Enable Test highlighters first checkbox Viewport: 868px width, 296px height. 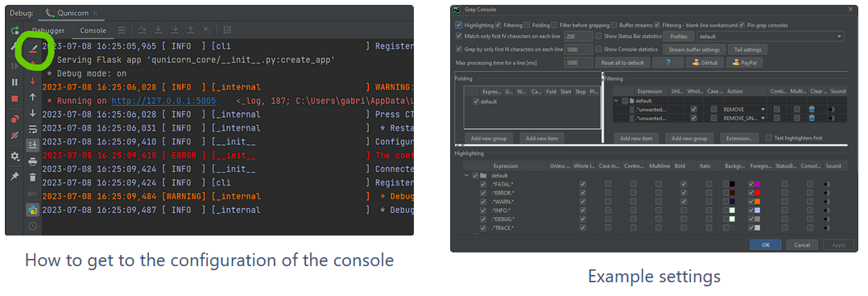pos(768,137)
